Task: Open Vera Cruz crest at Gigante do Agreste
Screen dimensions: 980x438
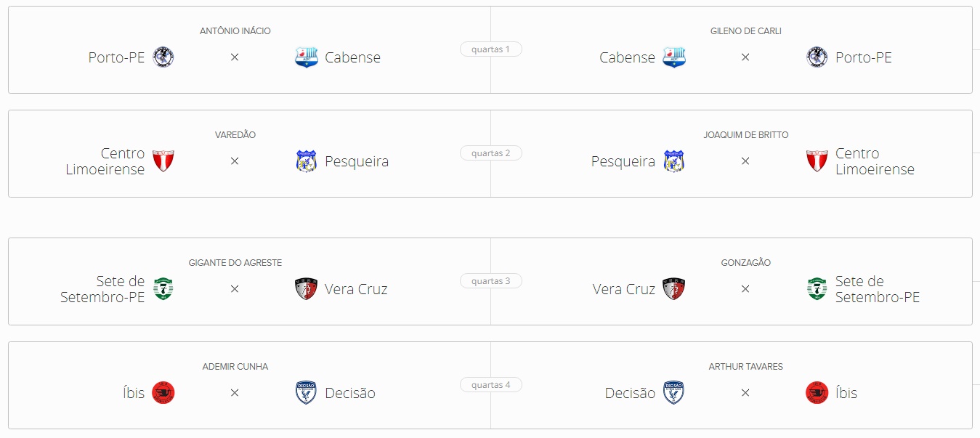Action: [x=307, y=289]
